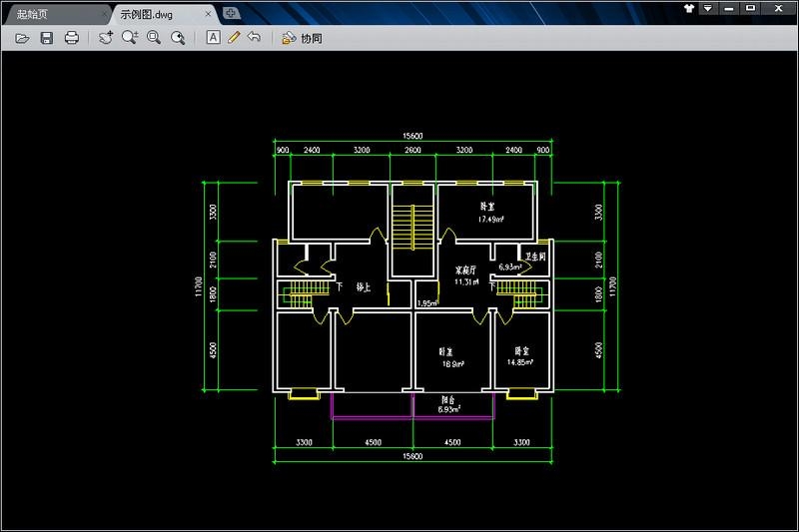Click the Open file folder icon
The image size is (799, 532).
click(x=22, y=38)
